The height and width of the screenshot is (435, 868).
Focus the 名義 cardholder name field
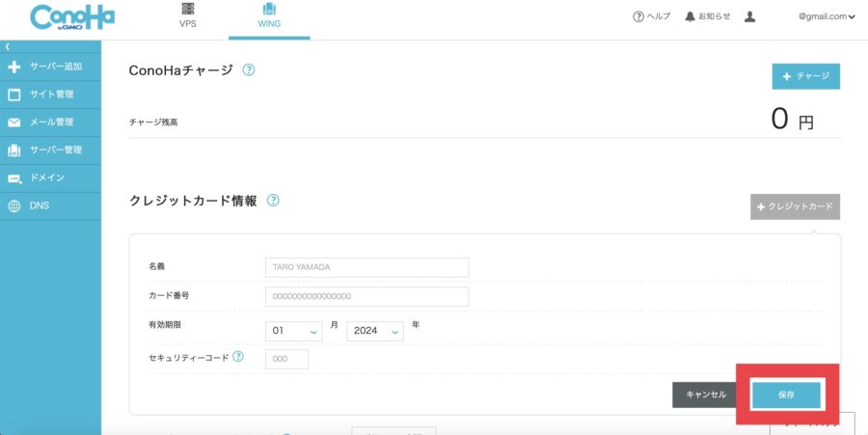coord(367,267)
